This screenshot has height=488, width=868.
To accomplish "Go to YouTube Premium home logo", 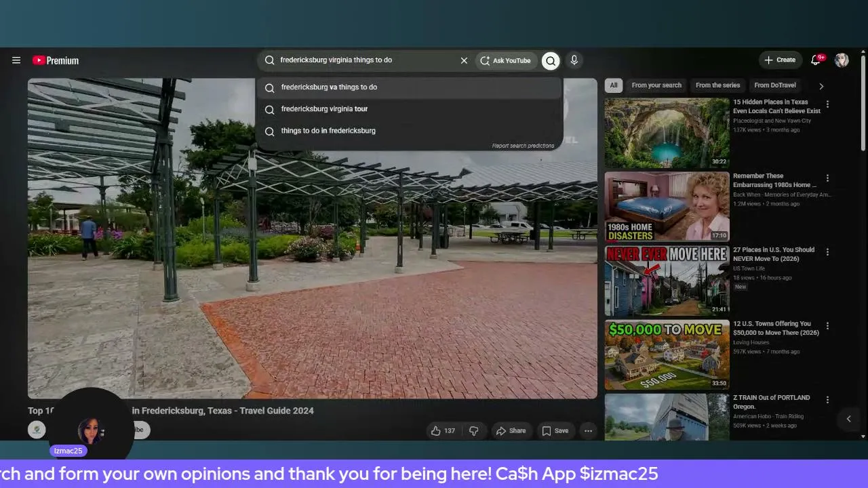I will click(56, 60).
